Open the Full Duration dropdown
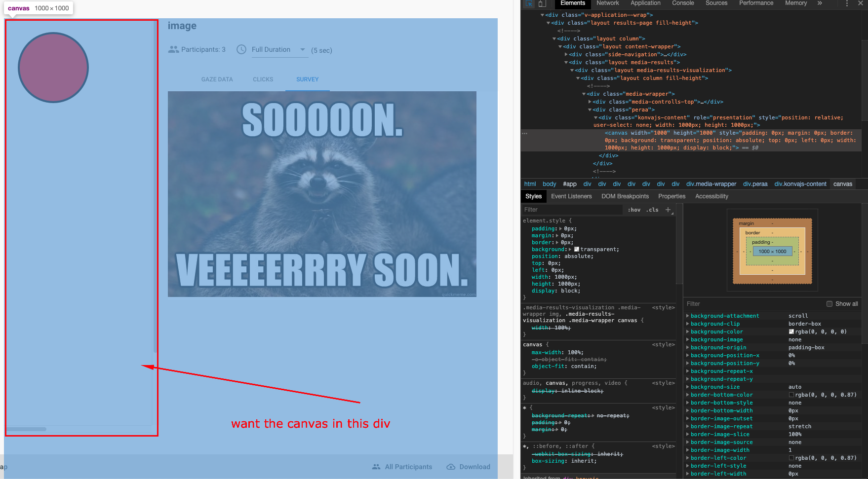The height and width of the screenshot is (479, 868). (x=280, y=50)
